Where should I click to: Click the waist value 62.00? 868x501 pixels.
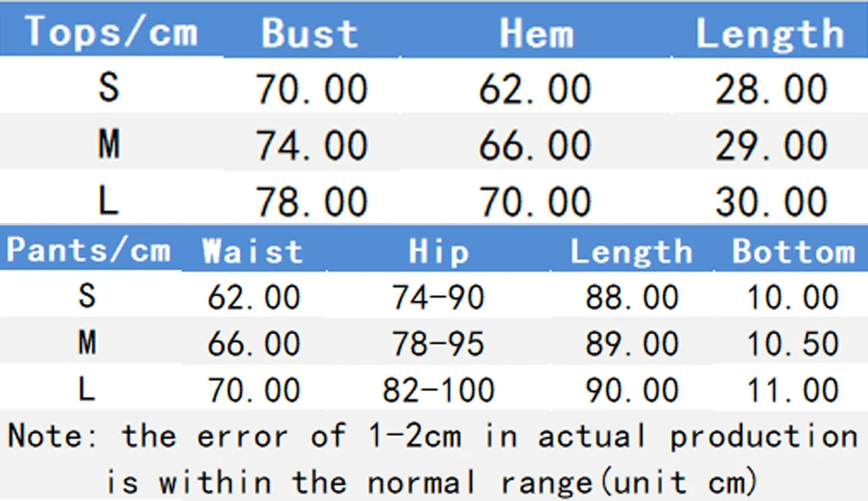coord(253,298)
